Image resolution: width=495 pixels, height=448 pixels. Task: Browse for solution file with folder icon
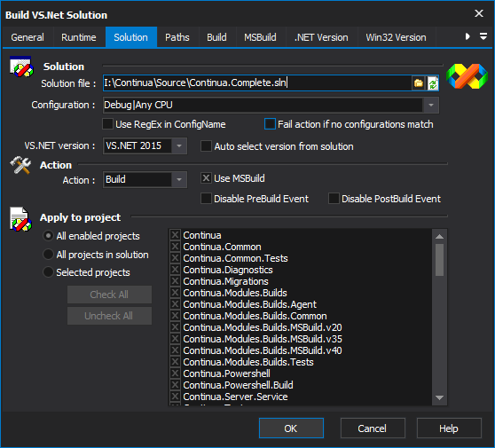tap(419, 83)
